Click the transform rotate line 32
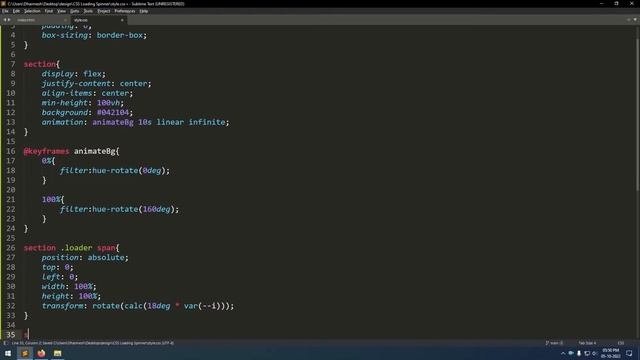 (x=138, y=306)
